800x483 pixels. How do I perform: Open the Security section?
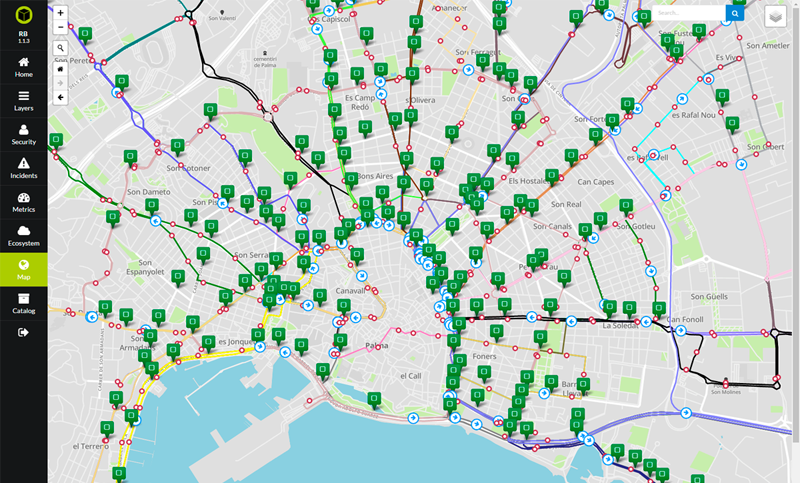pyautogui.click(x=23, y=135)
